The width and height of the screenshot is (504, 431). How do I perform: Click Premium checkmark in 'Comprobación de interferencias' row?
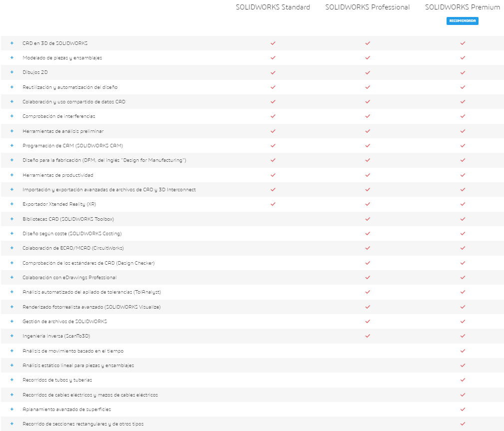pos(463,116)
